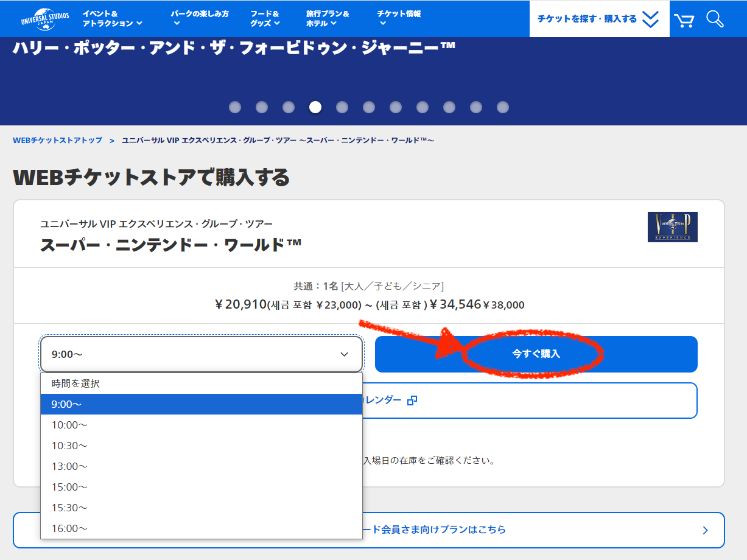
Task: Select the eighth carousel dot
Action: (x=423, y=107)
